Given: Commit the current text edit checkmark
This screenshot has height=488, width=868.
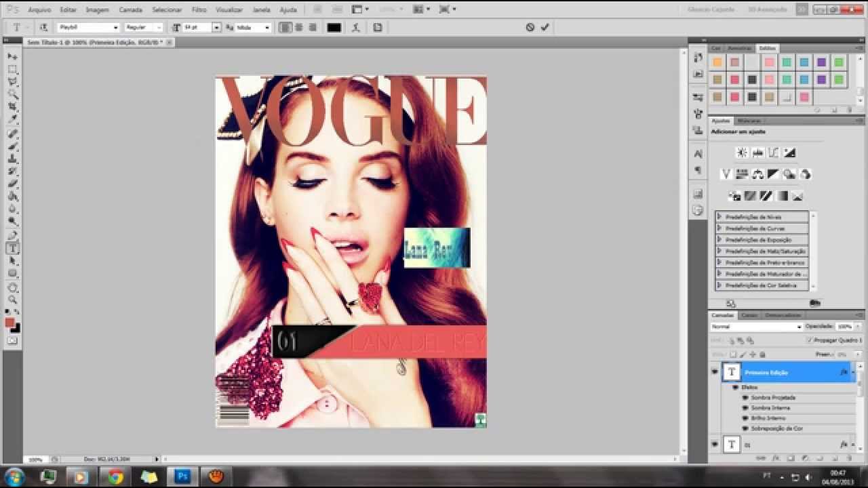Looking at the screenshot, I should click(x=545, y=27).
